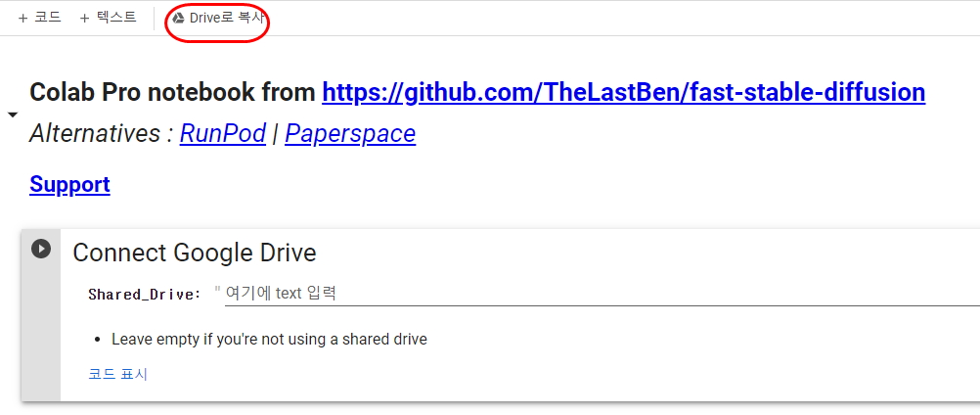The width and height of the screenshot is (980, 415).
Task: Collapse the notebook heading section arrow
Action: pos(12,115)
